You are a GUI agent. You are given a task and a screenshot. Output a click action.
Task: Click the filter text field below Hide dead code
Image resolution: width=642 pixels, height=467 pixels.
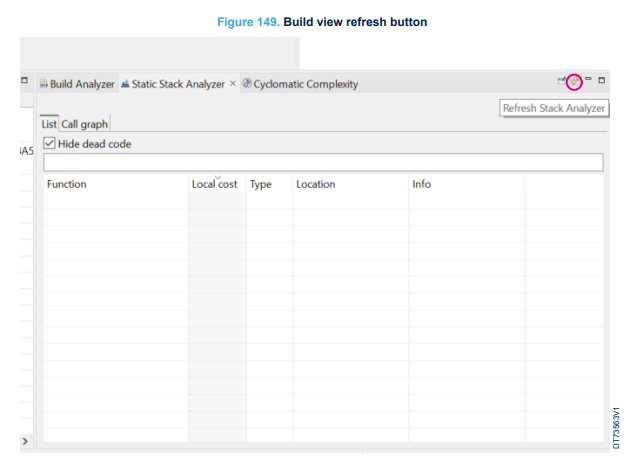click(323, 162)
